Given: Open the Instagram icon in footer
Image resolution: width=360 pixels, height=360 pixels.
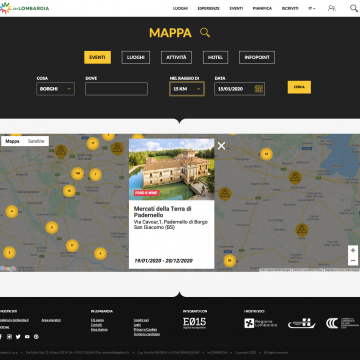Looking at the screenshot, I should (x=9, y=337).
